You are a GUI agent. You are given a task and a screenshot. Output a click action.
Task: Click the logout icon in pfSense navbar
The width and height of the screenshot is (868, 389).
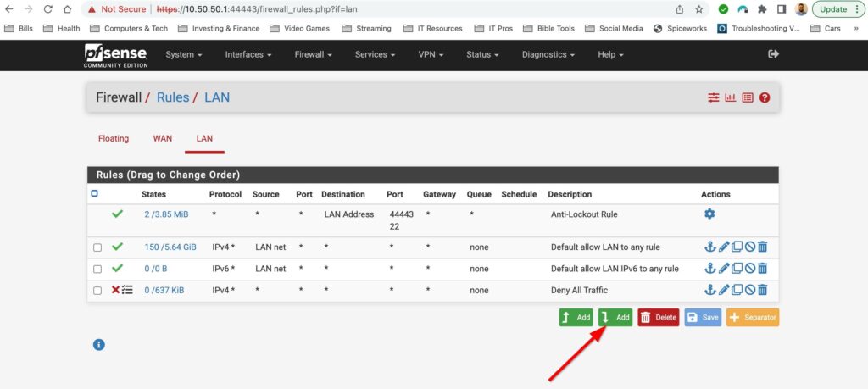pyautogui.click(x=773, y=53)
